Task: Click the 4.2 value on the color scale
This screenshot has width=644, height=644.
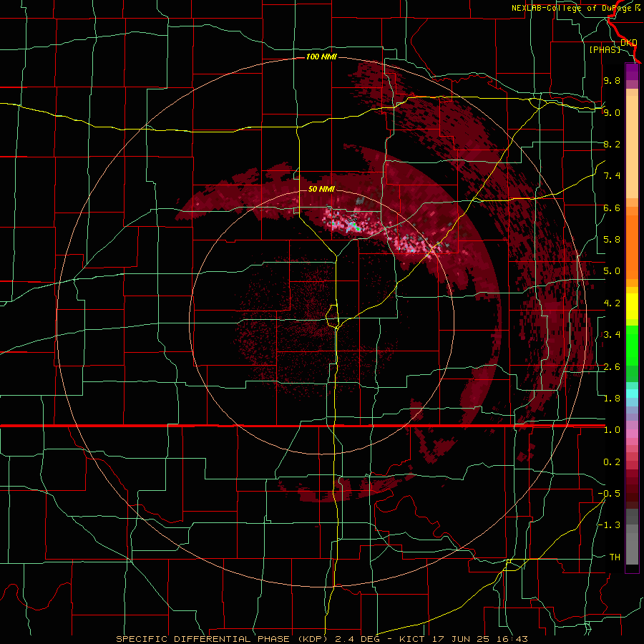Action: click(612, 303)
